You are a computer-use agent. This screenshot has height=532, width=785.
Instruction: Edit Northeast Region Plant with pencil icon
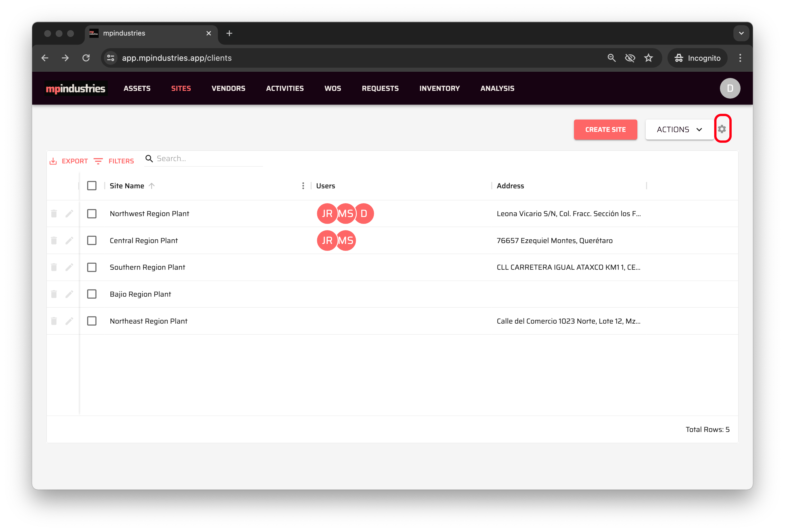69,321
